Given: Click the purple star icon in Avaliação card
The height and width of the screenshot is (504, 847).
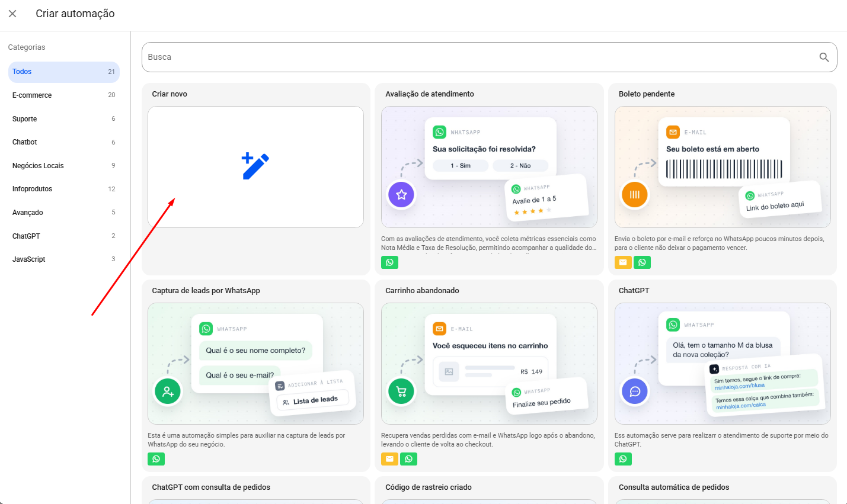Looking at the screenshot, I should pos(401,194).
